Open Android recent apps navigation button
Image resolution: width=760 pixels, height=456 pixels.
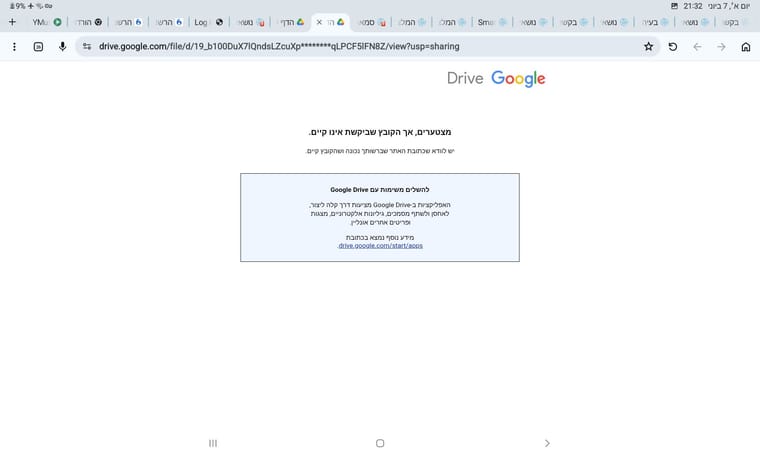[213, 443]
